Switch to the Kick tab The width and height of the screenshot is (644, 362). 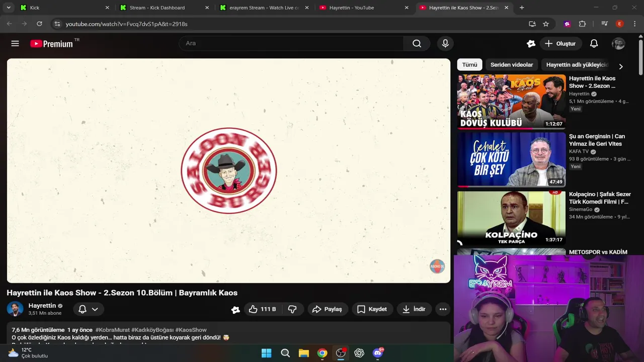point(64,8)
